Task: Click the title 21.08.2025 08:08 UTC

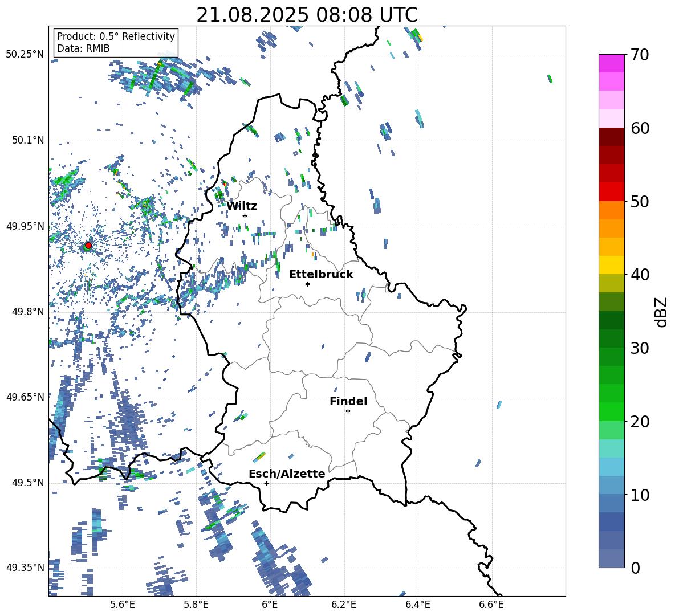Action: (307, 15)
